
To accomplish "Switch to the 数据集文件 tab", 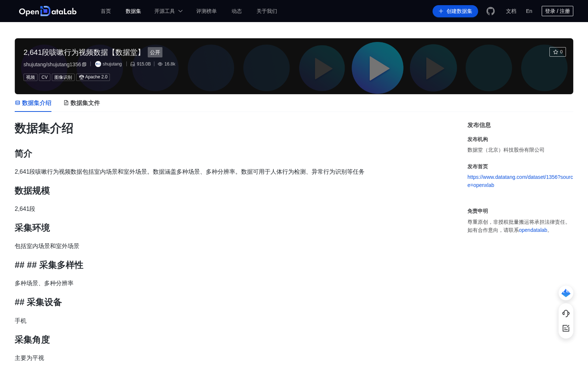I will 82,103.
